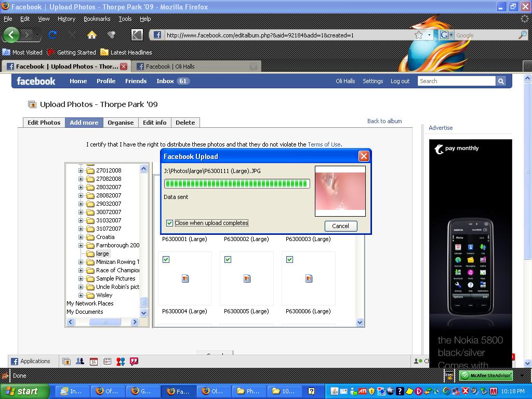532x399 pixels.
Task: Click the facebook logo in the blue header
Action: pos(36,81)
